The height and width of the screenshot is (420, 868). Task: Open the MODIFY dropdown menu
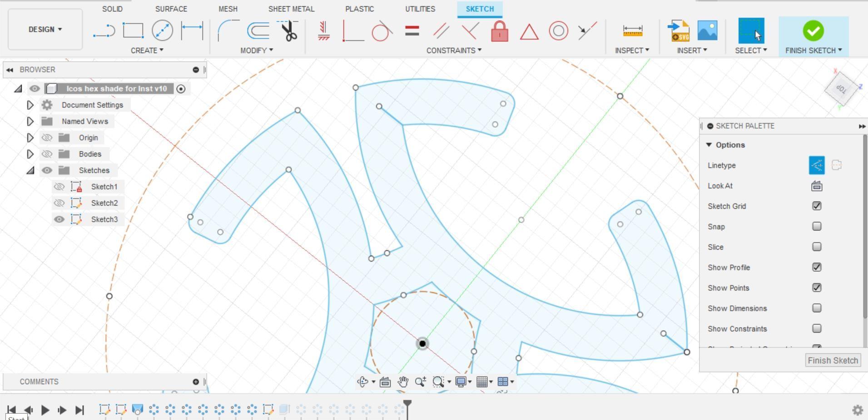[x=257, y=50]
